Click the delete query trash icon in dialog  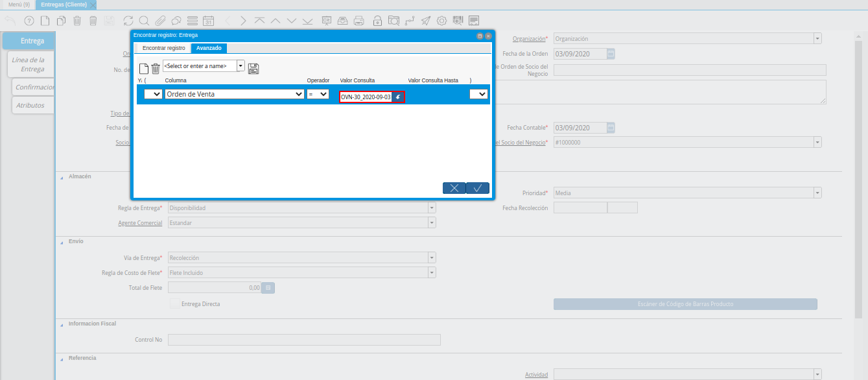point(156,69)
